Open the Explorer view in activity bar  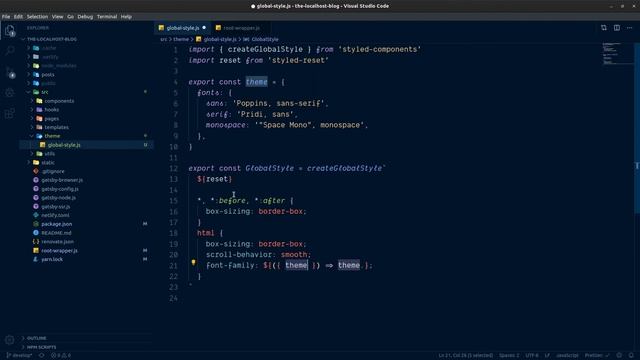(x=10, y=31)
